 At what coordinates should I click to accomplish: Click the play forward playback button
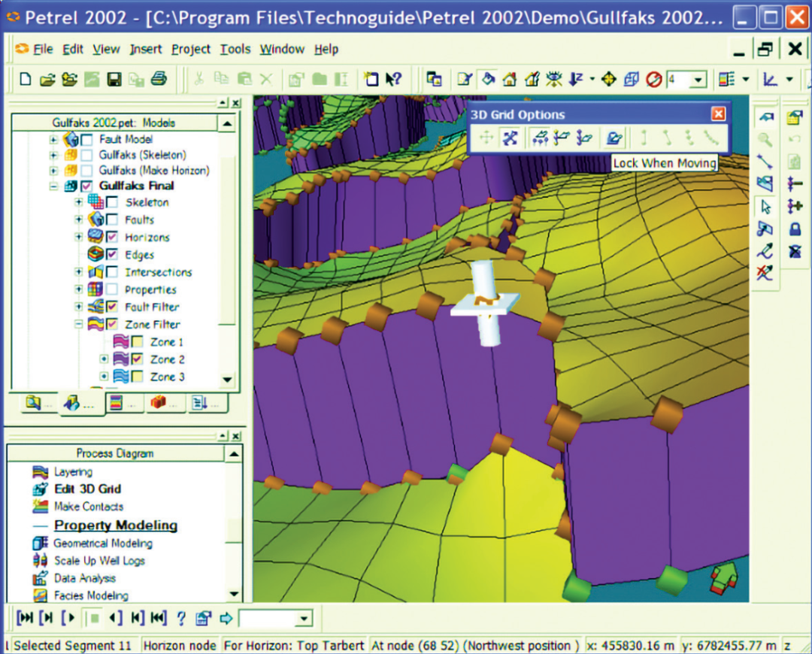pos(68,618)
